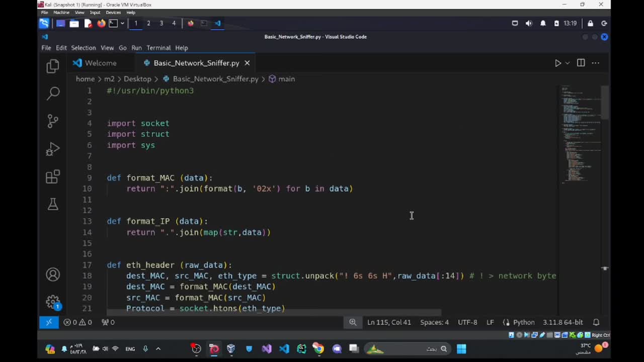
Task: Expand the run options dropdown arrow
Action: pyautogui.click(x=568, y=63)
